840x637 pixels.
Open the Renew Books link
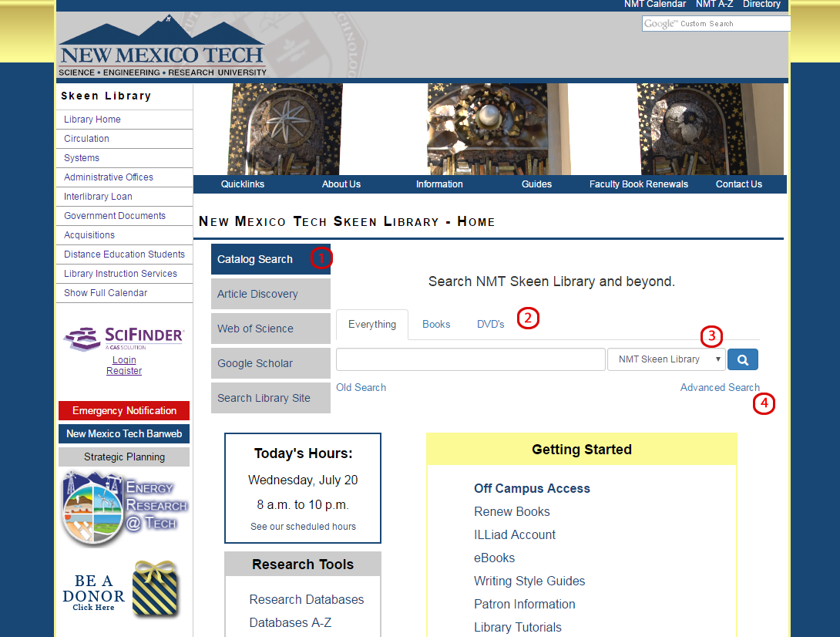[512, 511]
